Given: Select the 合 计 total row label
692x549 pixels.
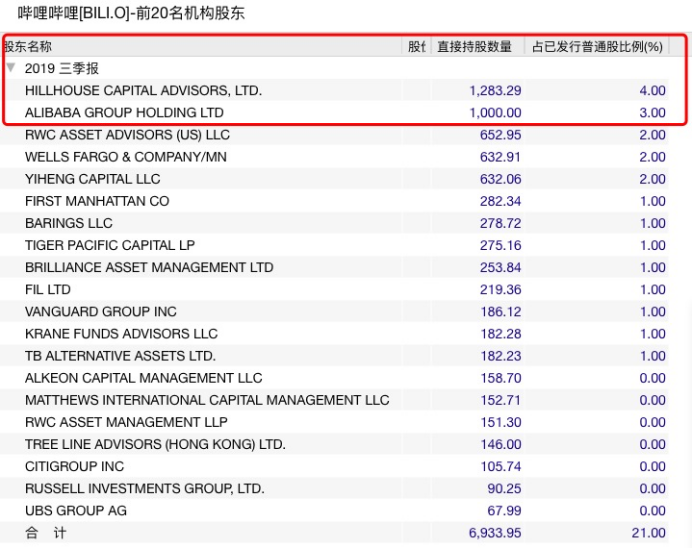Looking at the screenshot, I should click(x=45, y=532).
